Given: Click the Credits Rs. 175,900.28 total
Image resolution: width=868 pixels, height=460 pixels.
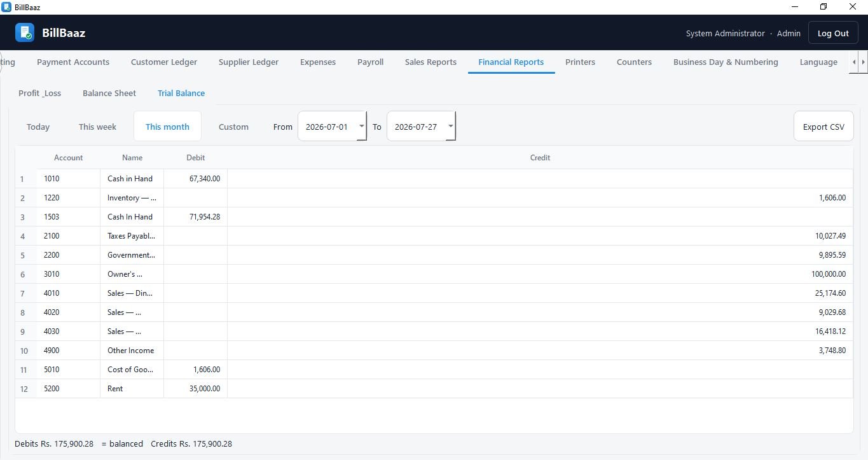Looking at the screenshot, I should [x=191, y=443].
